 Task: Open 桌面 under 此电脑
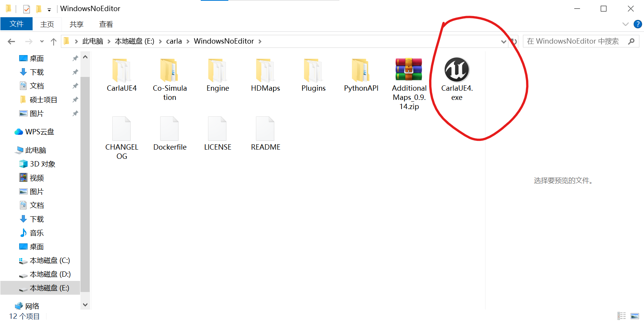(x=31, y=246)
